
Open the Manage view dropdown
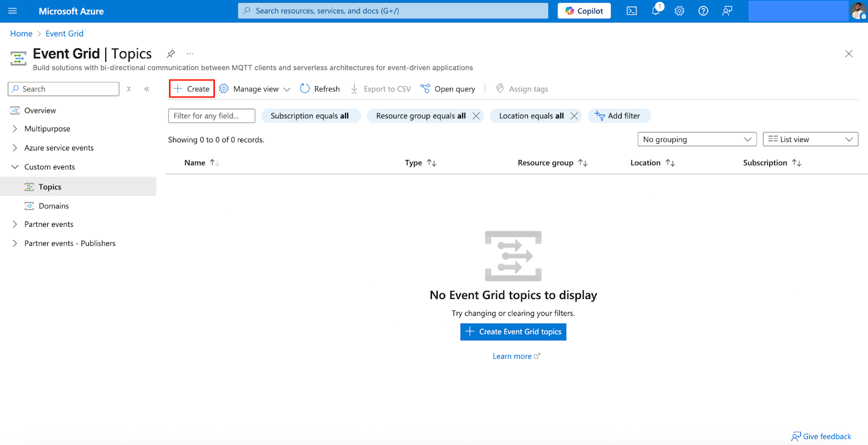tap(255, 89)
